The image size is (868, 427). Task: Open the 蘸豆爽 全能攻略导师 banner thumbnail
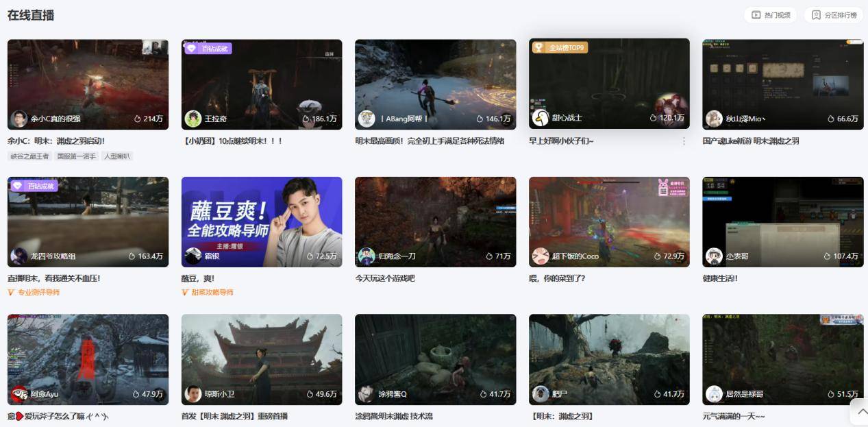(262, 222)
